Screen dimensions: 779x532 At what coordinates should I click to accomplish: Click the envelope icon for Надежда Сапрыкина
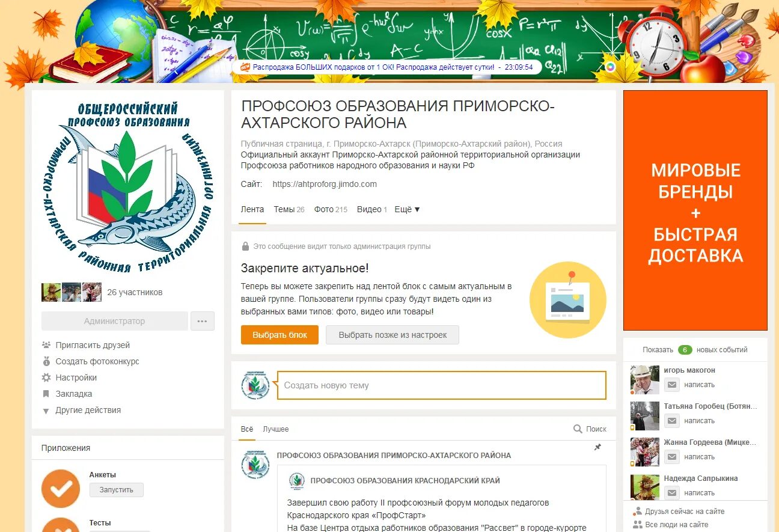point(672,493)
